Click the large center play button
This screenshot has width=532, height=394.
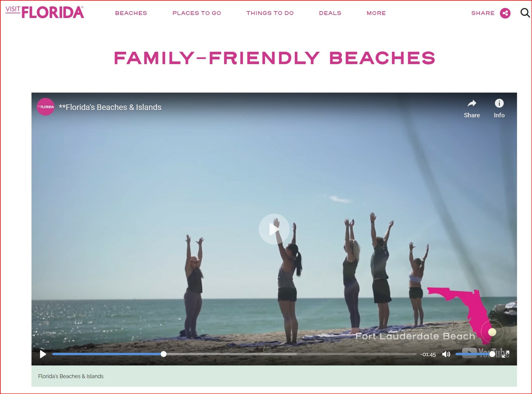(274, 229)
